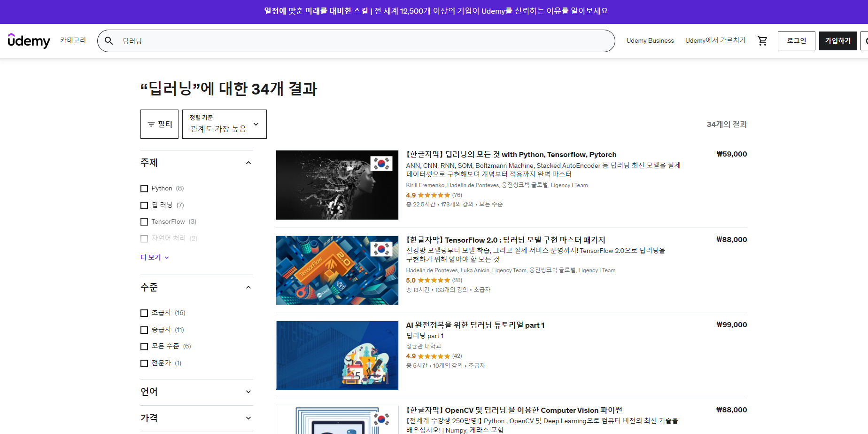Click the 4.9 rating with (42) reviews
868x434 pixels.
434,356
